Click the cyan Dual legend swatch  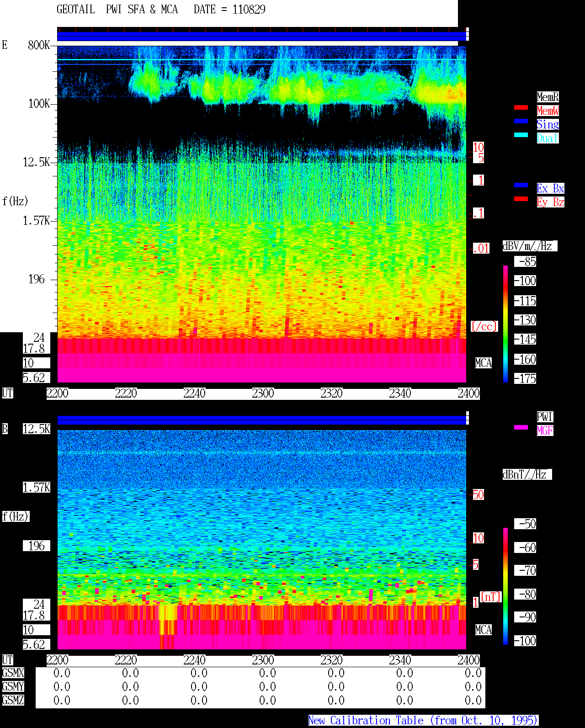(521, 135)
